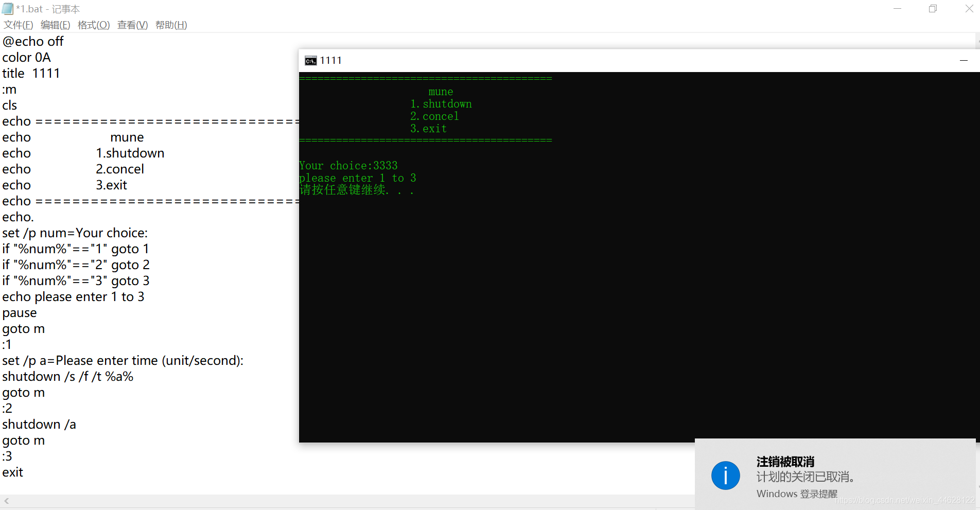Open the 查看(V) menu in Notepad

tap(132, 25)
